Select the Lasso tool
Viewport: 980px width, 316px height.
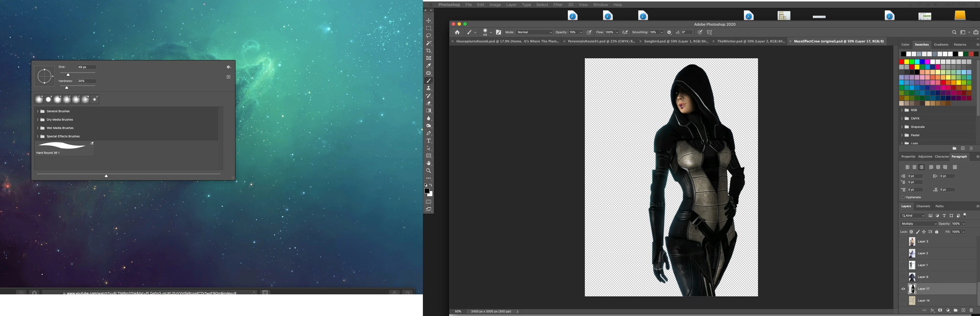click(x=429, y=36)
